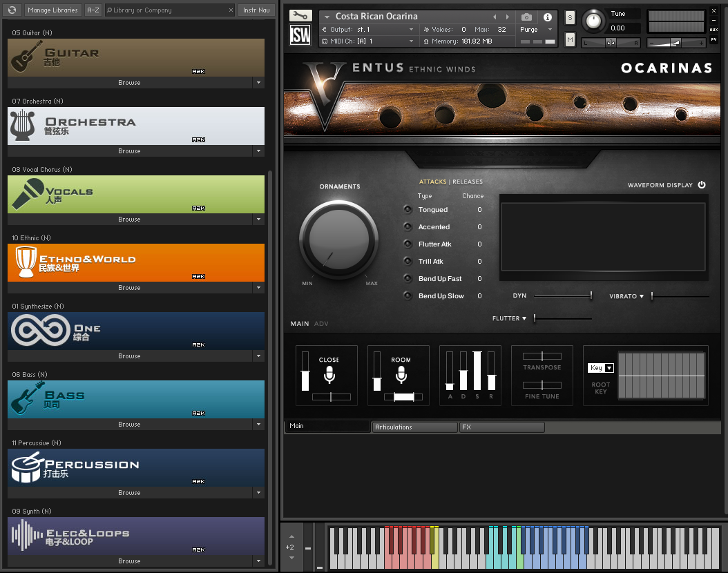Click the minus button beside keyboard
Screen dimensions: 728x573
[308, 548]
